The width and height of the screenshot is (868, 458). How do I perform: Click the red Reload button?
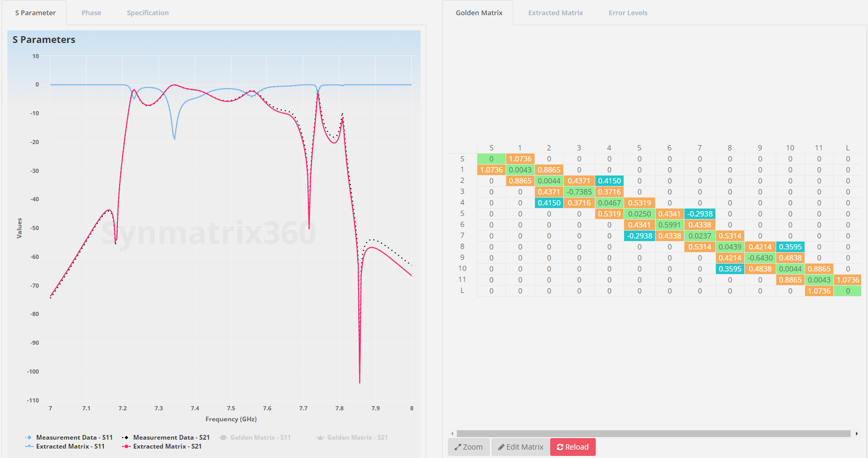pyautogui.click(x=573, y=447)
